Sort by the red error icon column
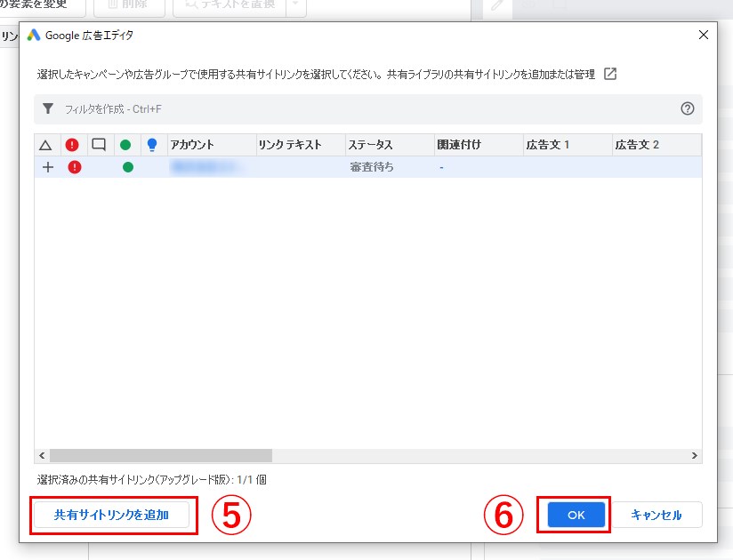Screen dimensions: 733x560 coord(73,145)
